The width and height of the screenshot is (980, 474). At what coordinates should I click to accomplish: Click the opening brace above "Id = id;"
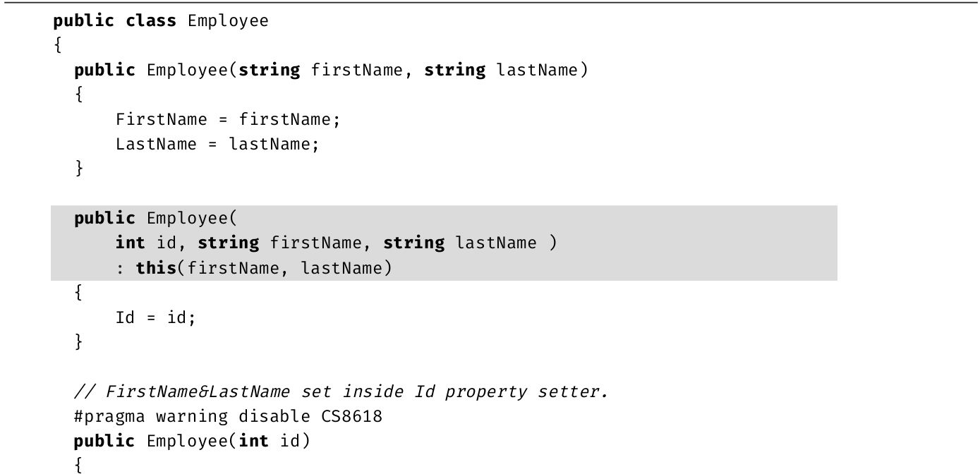click(78, 293)
